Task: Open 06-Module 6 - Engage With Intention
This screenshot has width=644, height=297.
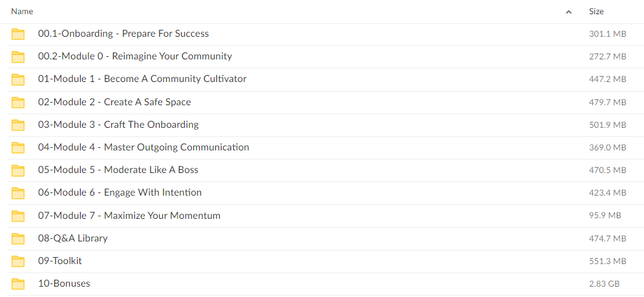Action: coord(120,192)
